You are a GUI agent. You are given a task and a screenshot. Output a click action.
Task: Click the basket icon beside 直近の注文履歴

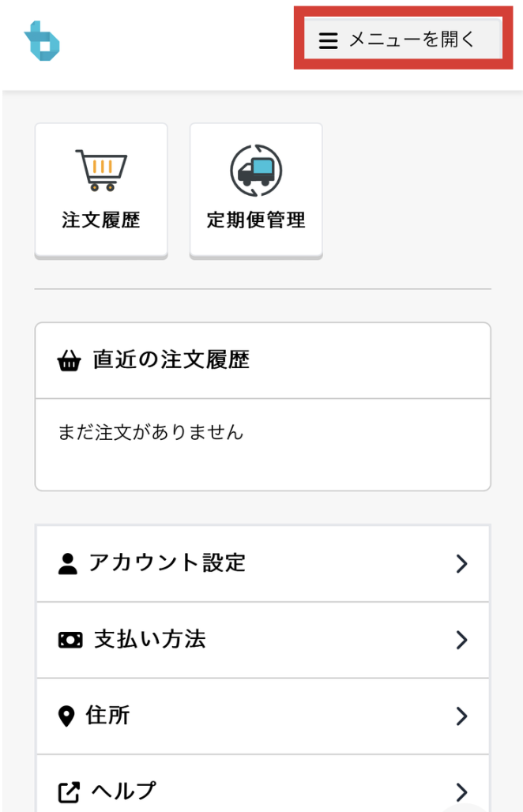(70, 362)
